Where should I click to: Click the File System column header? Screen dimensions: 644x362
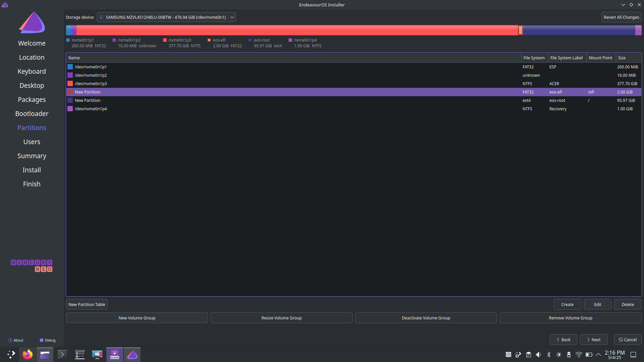pyautogui.click(x=535, y=58)
